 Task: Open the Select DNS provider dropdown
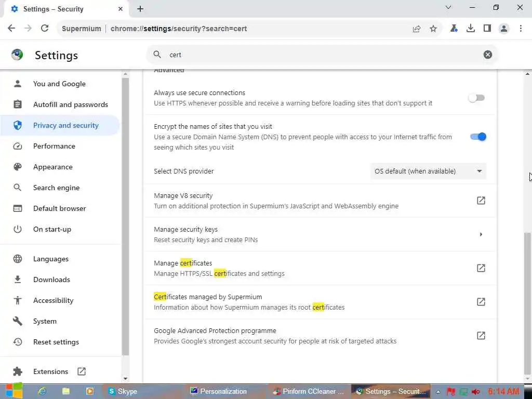[428, 171]
